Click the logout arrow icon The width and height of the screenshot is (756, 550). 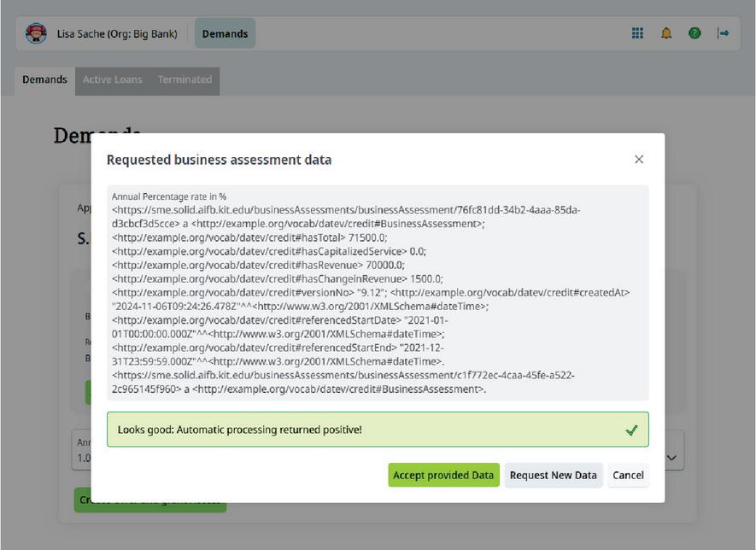pos(724,33)
